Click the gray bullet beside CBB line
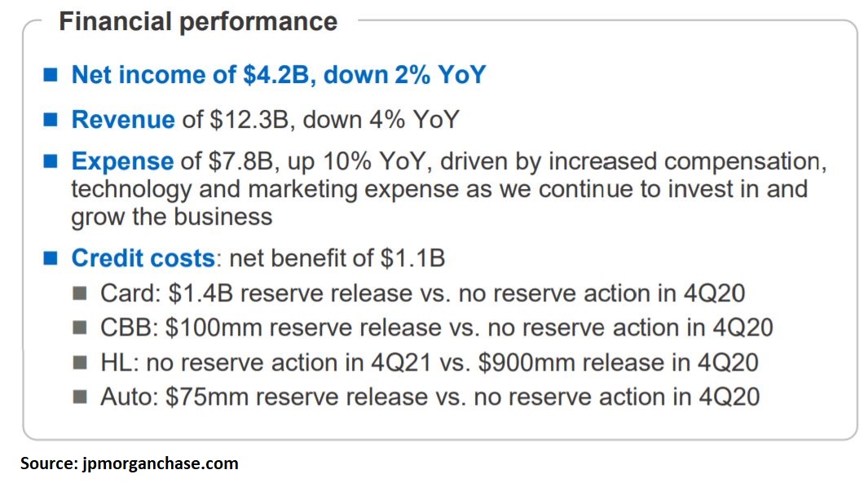The width and height of the screenshot is (868, 483). [80, 328]
